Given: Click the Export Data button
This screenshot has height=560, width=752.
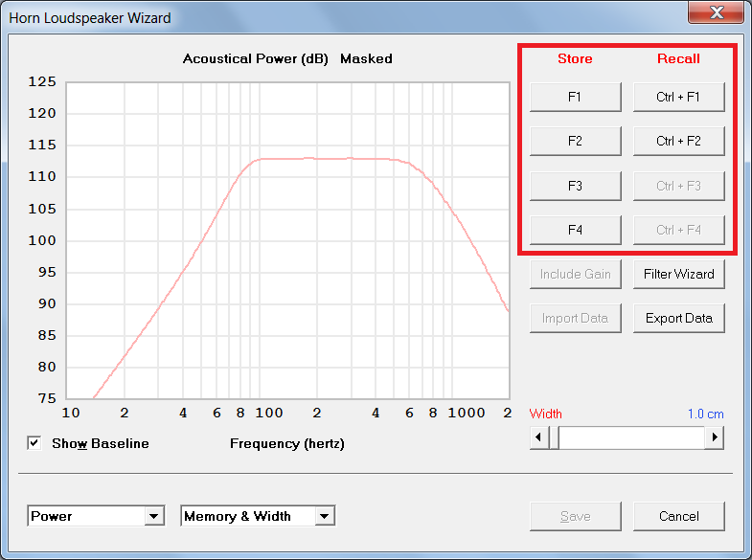Looking at the screenshot, I should 678,318.
